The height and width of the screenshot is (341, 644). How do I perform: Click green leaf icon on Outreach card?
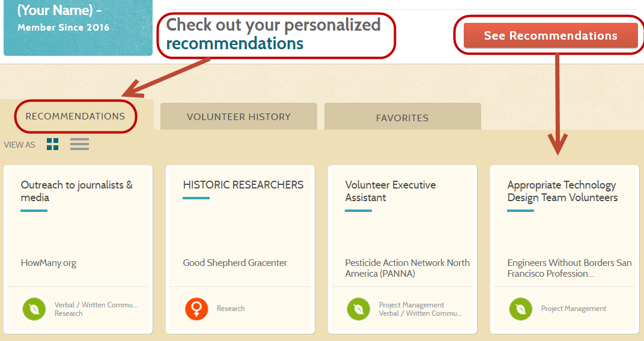click(34, 309)
